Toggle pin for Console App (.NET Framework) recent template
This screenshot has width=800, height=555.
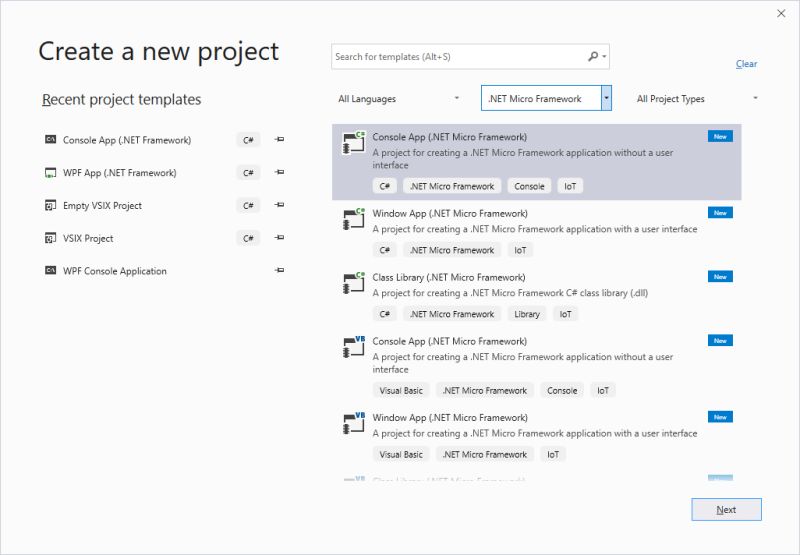pos(280,140)
